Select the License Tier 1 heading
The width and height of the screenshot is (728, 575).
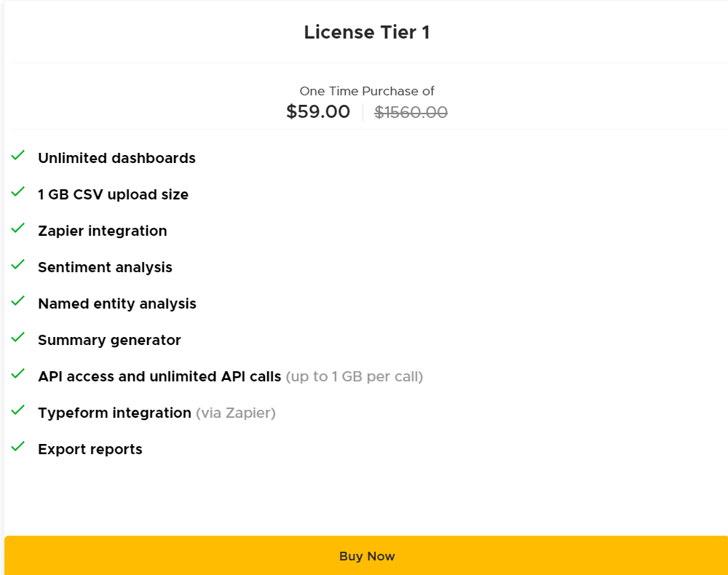click(367, 32)
